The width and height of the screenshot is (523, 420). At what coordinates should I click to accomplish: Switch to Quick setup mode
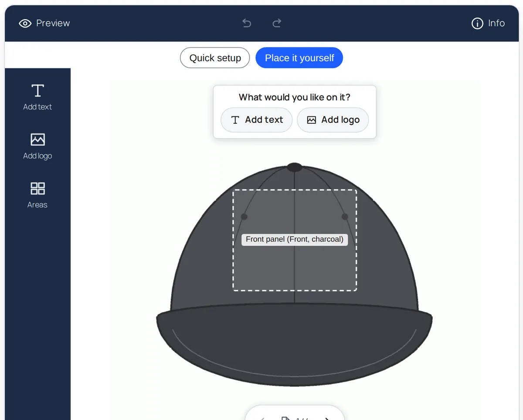point(215,58)
